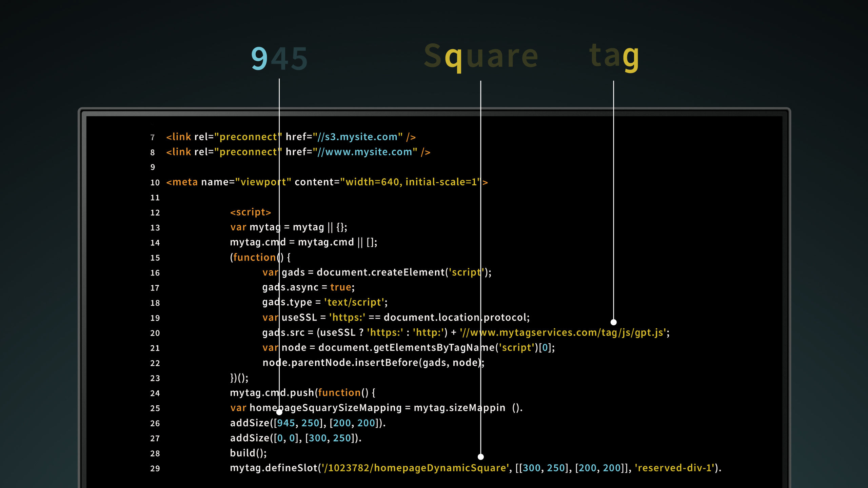Click the number 945 in the addSize code

point(286,423)
